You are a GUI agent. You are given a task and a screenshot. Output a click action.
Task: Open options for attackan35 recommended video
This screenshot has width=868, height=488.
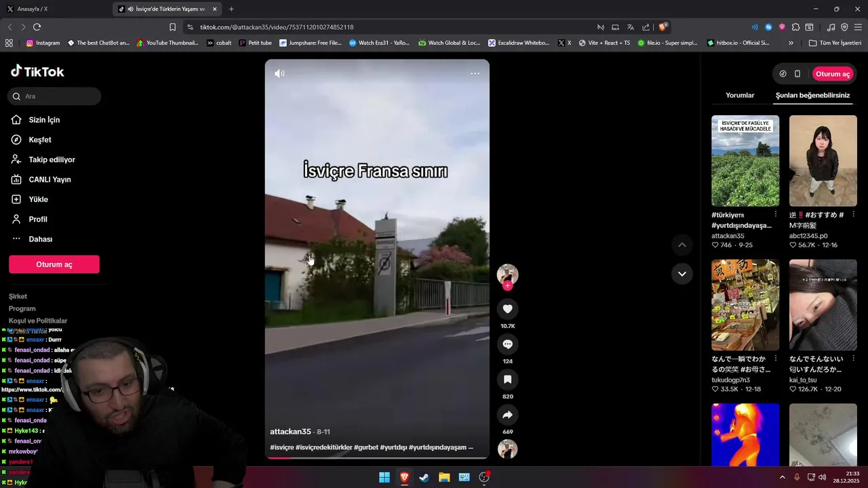(776, 215)
